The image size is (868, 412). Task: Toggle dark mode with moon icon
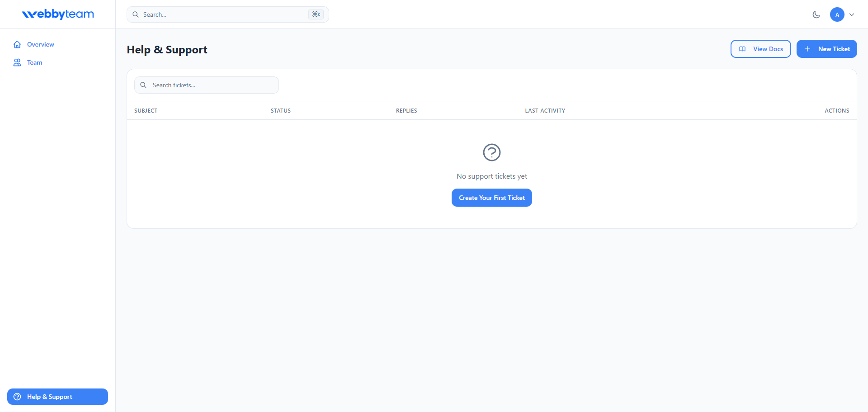[x=816, y=14]
